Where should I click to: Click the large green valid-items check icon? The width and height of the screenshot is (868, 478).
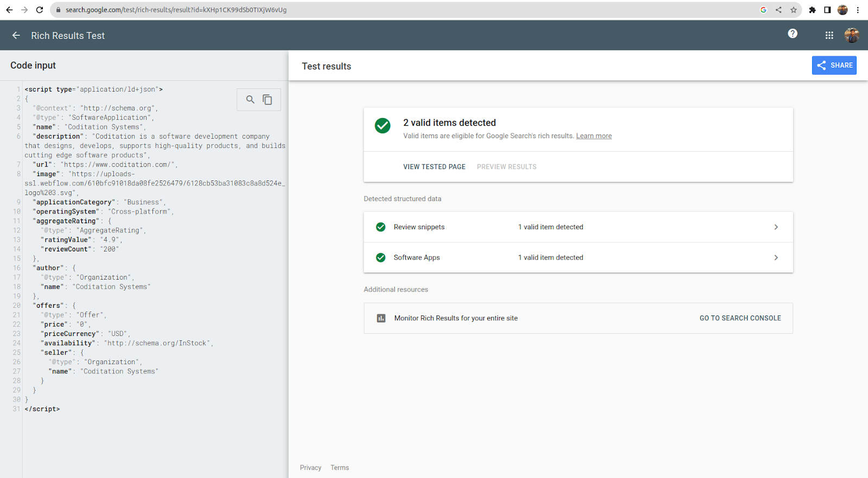pos(382,126)
